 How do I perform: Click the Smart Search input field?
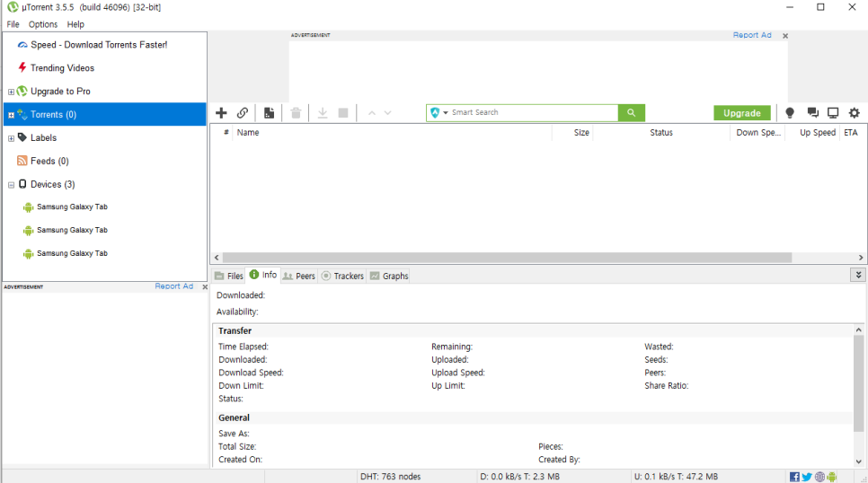(534, 112)
